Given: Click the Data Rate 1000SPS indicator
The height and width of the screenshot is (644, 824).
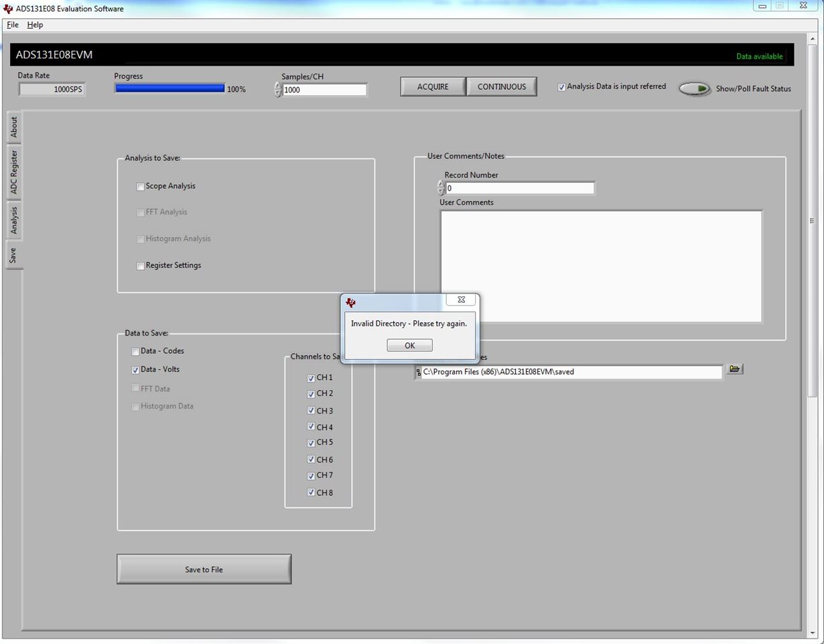Looking at the screenshot, I should coord(52,88).
